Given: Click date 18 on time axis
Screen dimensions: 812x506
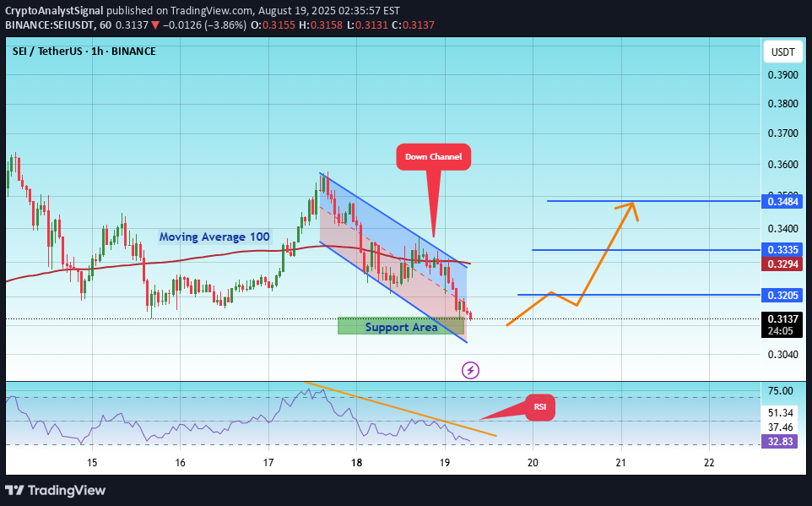Looking at the screenshot, I should click(356, 462).
